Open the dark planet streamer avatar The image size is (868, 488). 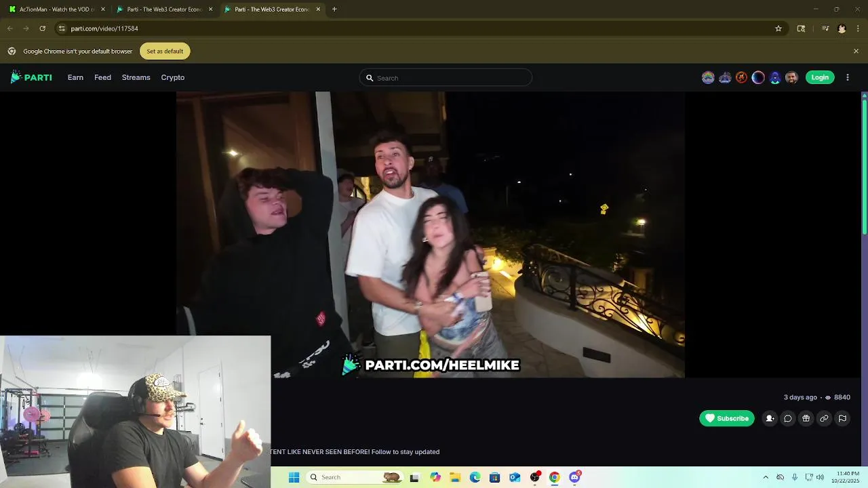[x=758, y=77]
